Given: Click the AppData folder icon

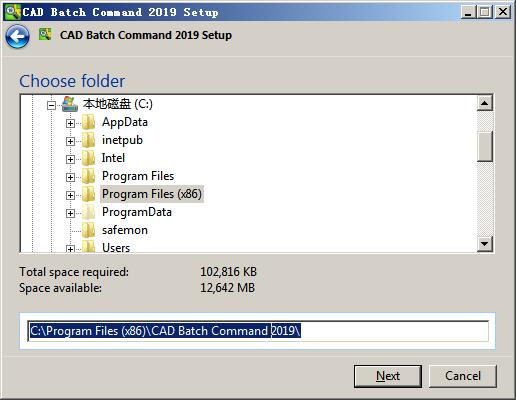Looking at the screenshot, I should tap(89, 122).
